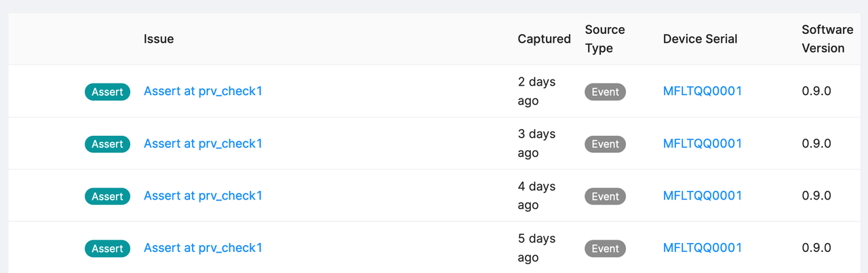The height and width of the screenshot is (273, 868).
Task: Open the issue captured 5 days ago
Action: (203, 248)
